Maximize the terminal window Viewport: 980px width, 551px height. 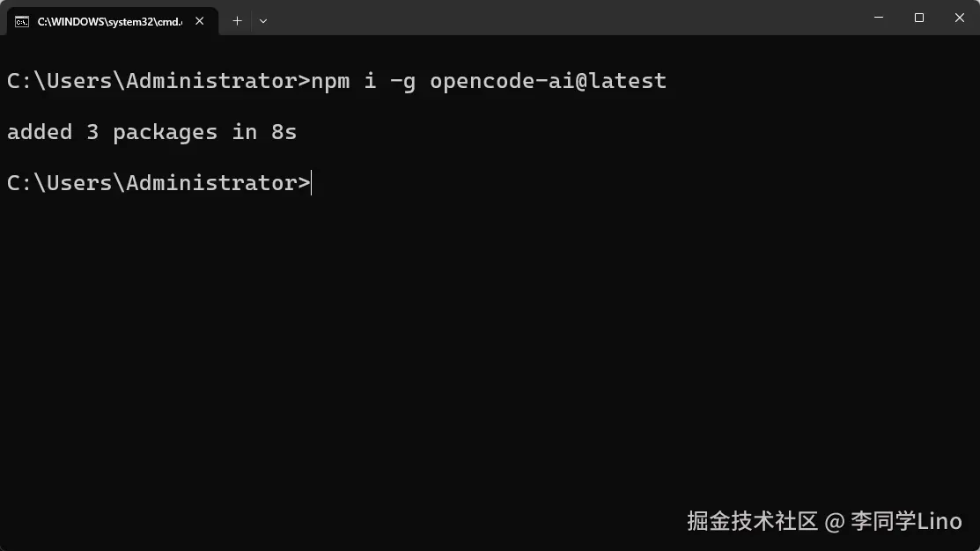point(918,18)
